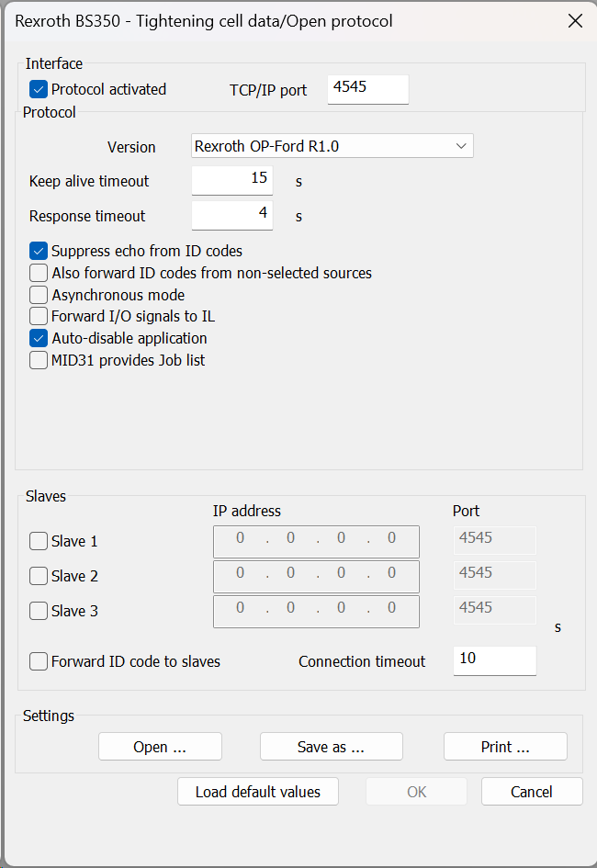Image resolution: width=597 pixels, height=868 pixels.
Task: Uncheck Auto-disable application
Action: click(x=39, y=338)
